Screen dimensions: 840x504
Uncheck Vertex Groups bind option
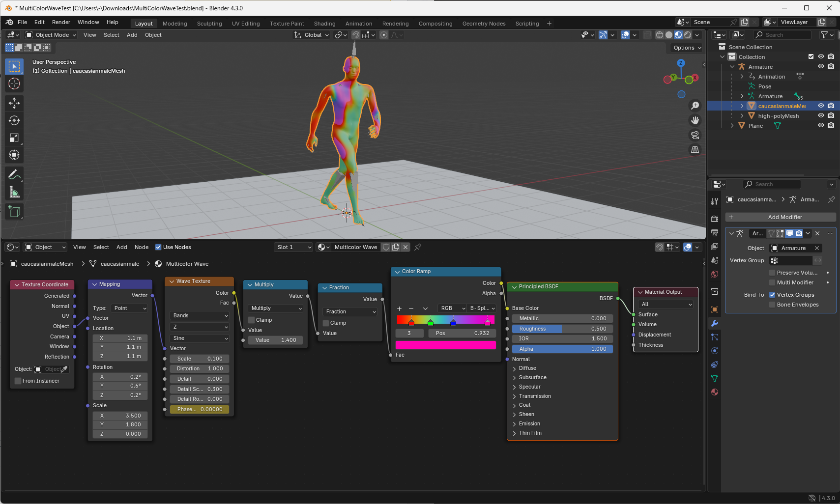click(772, 295)
